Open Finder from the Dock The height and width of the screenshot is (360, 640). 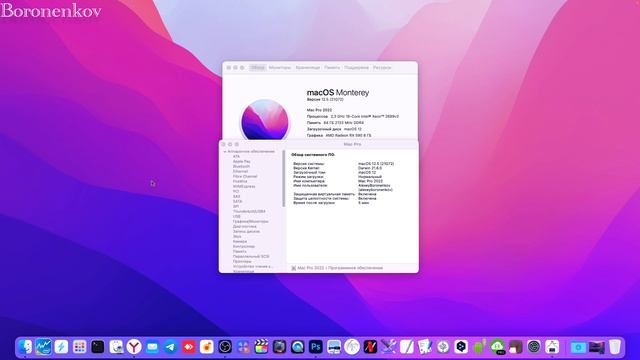pyautogui.click(x=25, y=347)
